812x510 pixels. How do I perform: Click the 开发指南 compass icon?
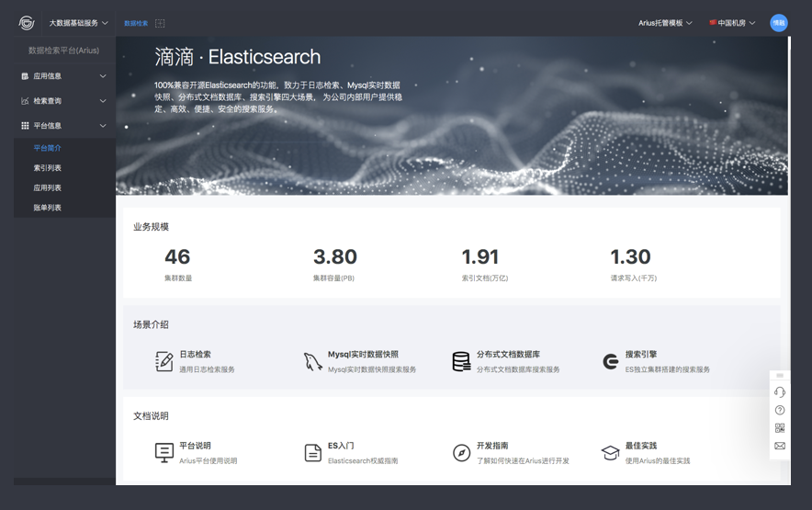pyautogui.click(x=461, y=452)
